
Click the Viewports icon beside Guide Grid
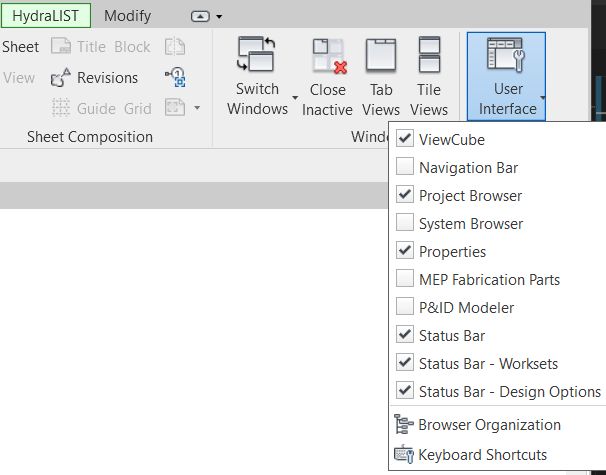[x=175, y=107]
